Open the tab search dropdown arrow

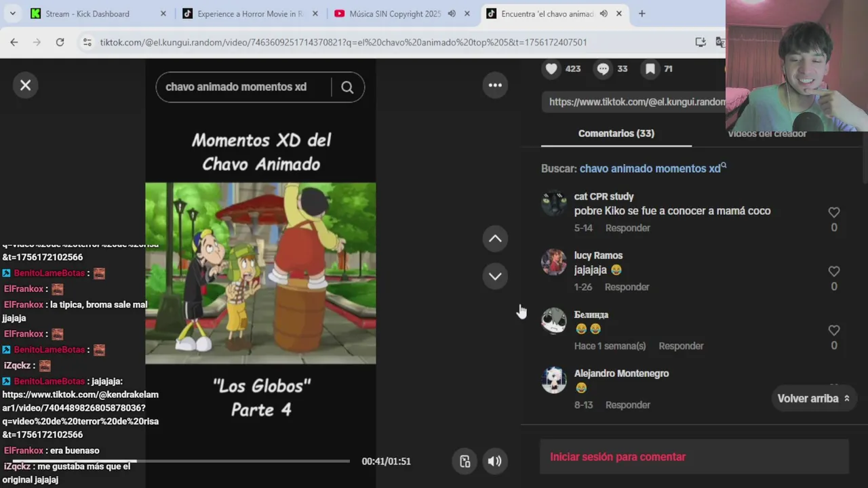[14, 14]
